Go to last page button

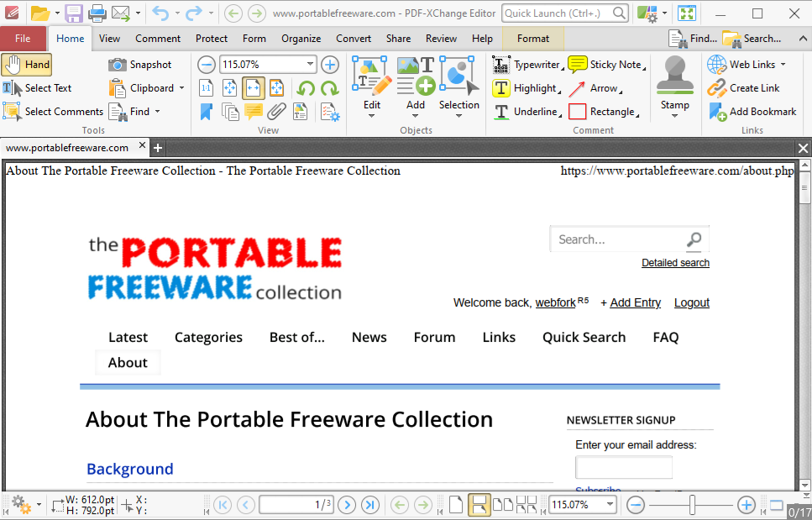tap(370, 505)
